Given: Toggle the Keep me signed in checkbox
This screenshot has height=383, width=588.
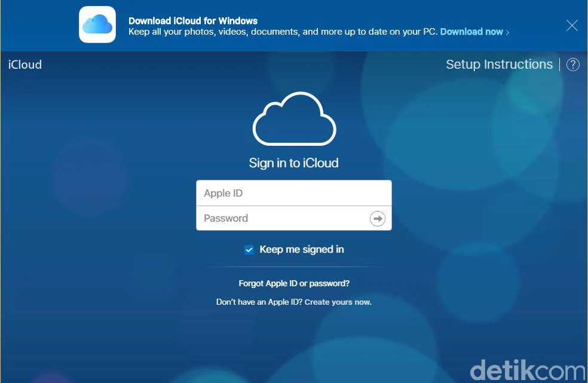Looking at the screenshot, I should point(249,250).
